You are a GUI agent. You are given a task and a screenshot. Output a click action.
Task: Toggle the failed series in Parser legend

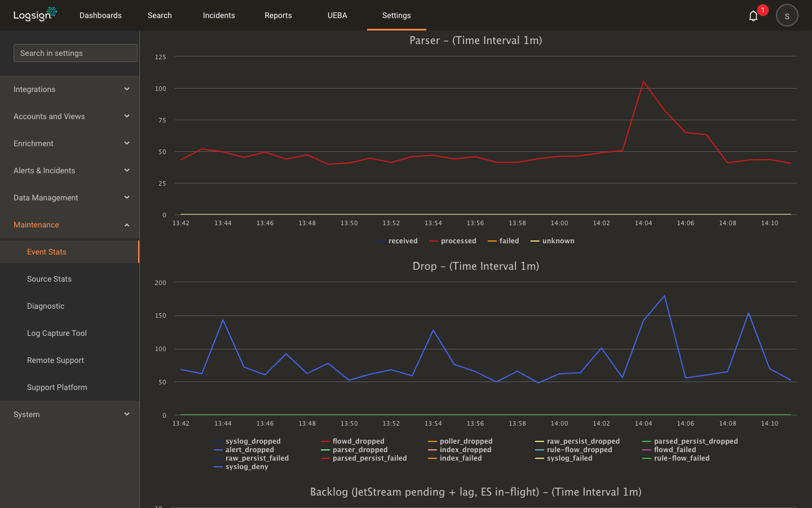504,241
